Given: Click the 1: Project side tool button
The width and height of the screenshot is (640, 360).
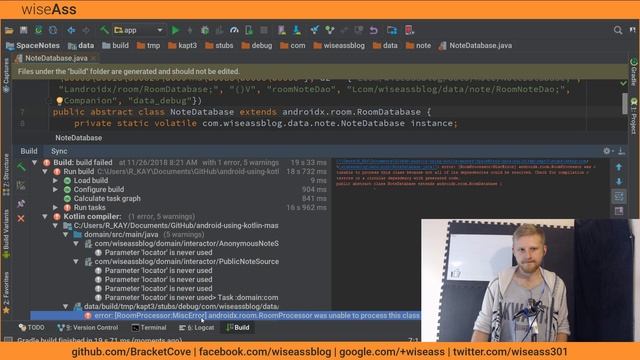Looking at the screenshot, I should (x=633, y=116).
